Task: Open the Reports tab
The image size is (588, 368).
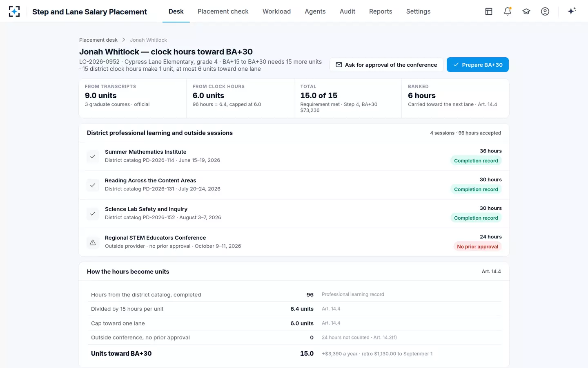Action: pos(381,11)
